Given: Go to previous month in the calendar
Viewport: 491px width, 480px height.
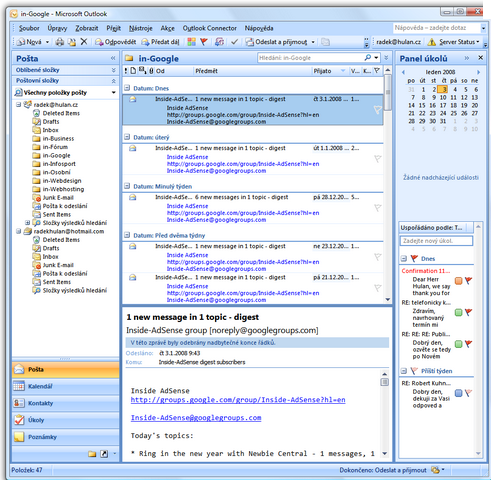Looking at the screenshot, I should (403, 72).
